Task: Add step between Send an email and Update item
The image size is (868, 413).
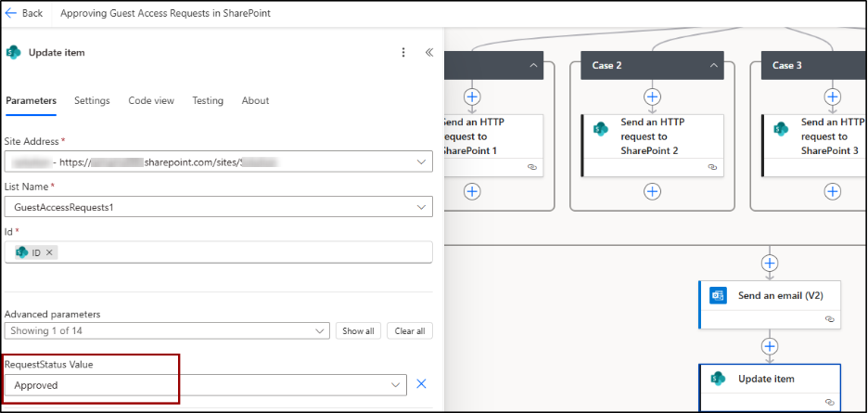Action: [769, 346]
